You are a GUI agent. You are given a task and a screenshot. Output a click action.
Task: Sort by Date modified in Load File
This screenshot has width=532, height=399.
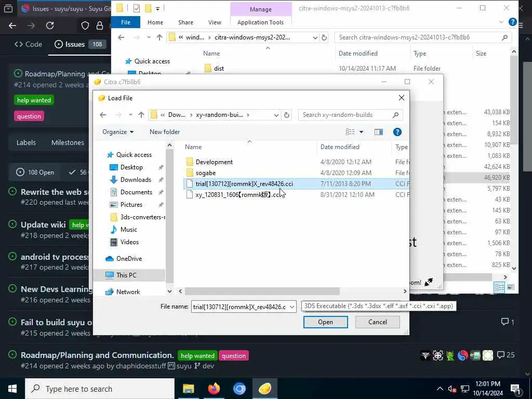pos(340,147)
